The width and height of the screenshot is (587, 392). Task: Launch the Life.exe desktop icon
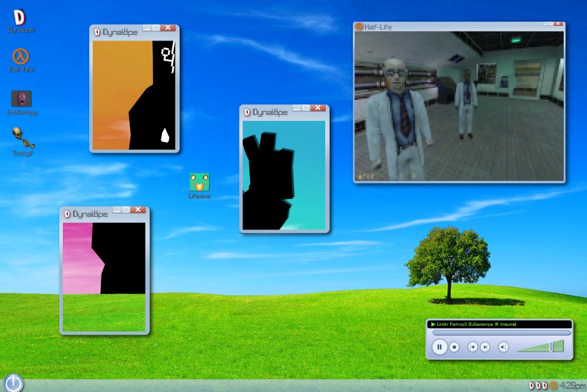tap(199, 185)
